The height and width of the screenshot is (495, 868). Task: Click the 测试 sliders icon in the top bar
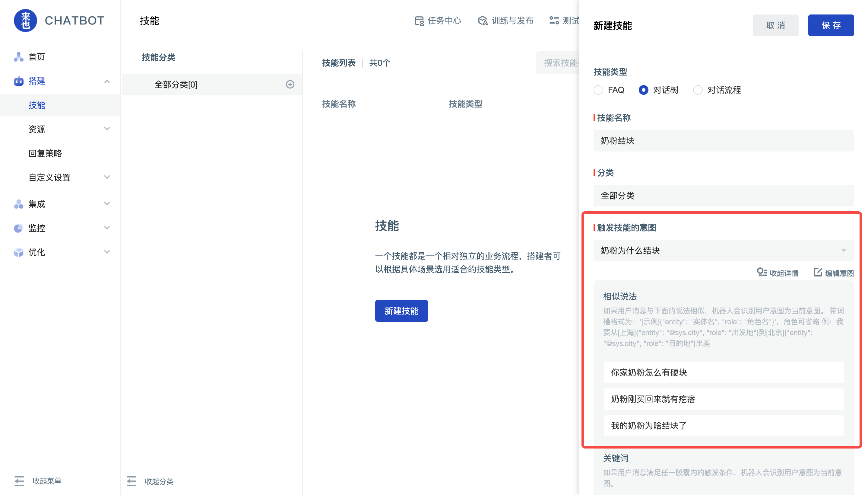pos(554,21)
